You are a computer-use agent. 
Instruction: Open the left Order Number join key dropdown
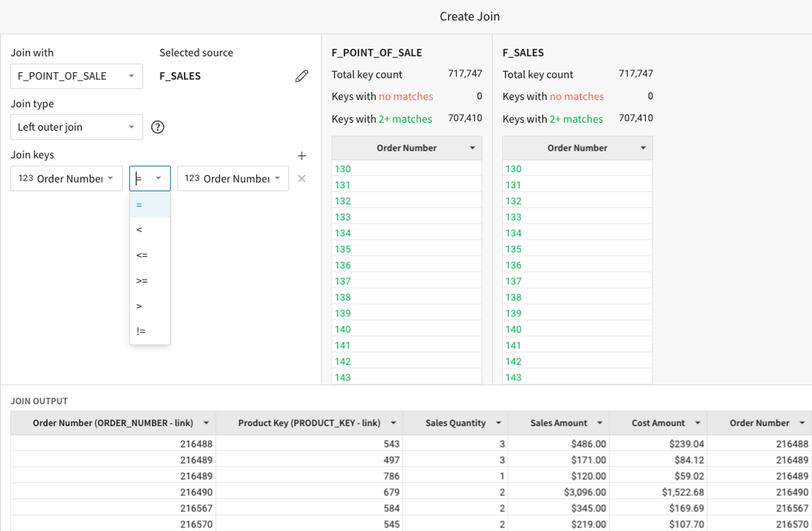coord(67,178)
